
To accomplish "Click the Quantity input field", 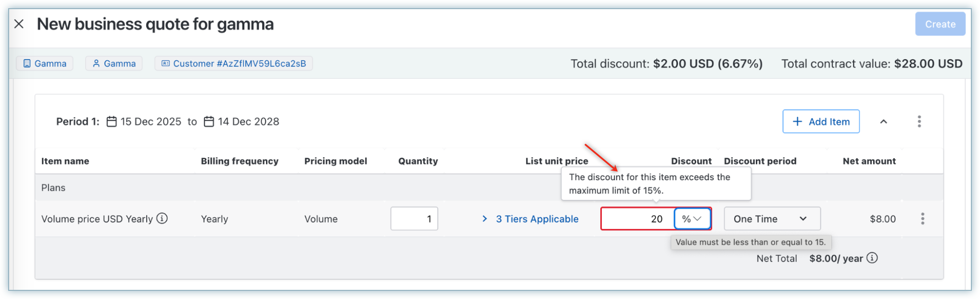I will (414, 219).
